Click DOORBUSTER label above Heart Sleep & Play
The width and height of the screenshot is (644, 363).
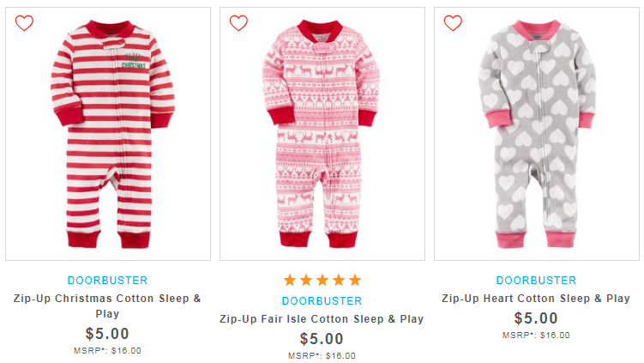[x=537, y=281]
